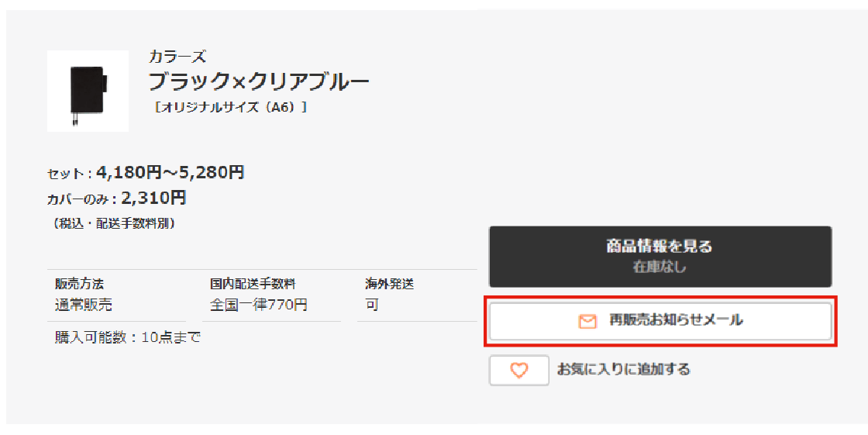Click the set price 4,180円～5,280円
The image size is (868, 435).
click(170, 172)
